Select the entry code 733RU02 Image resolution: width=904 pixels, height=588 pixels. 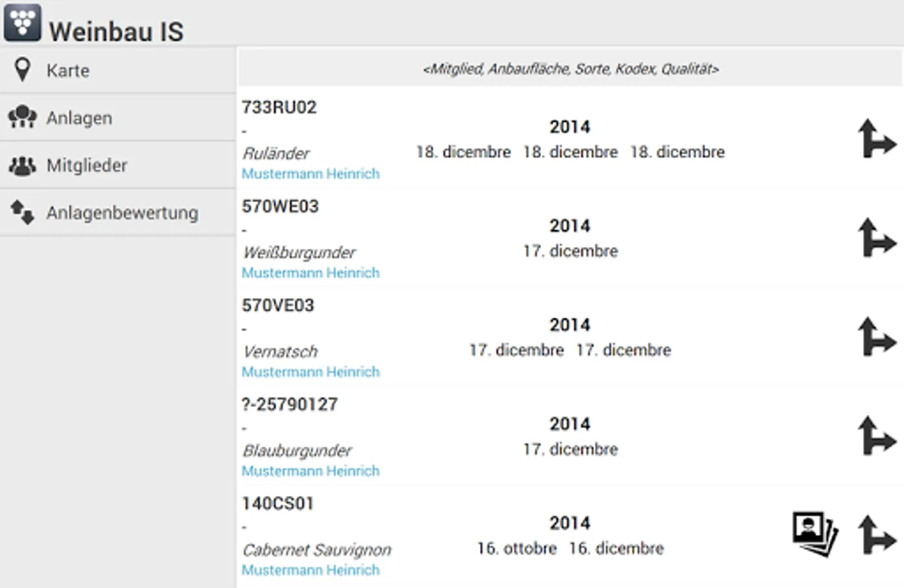[x=279, y=107]
